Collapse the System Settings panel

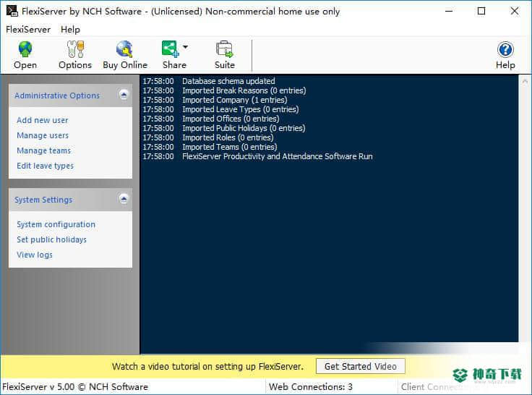click(124, 199)
